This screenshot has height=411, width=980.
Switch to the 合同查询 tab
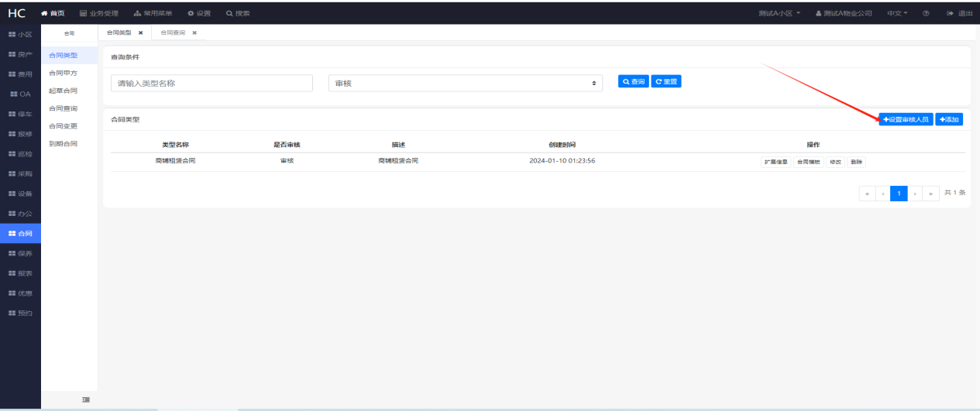click(173, 33)
